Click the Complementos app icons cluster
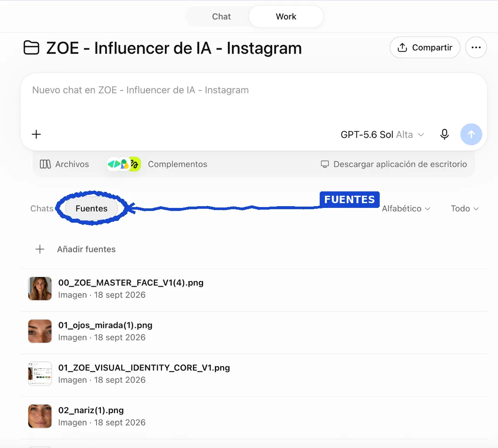Image resolution: width=498 pixels, height=448 pixels. coord(124,164)
